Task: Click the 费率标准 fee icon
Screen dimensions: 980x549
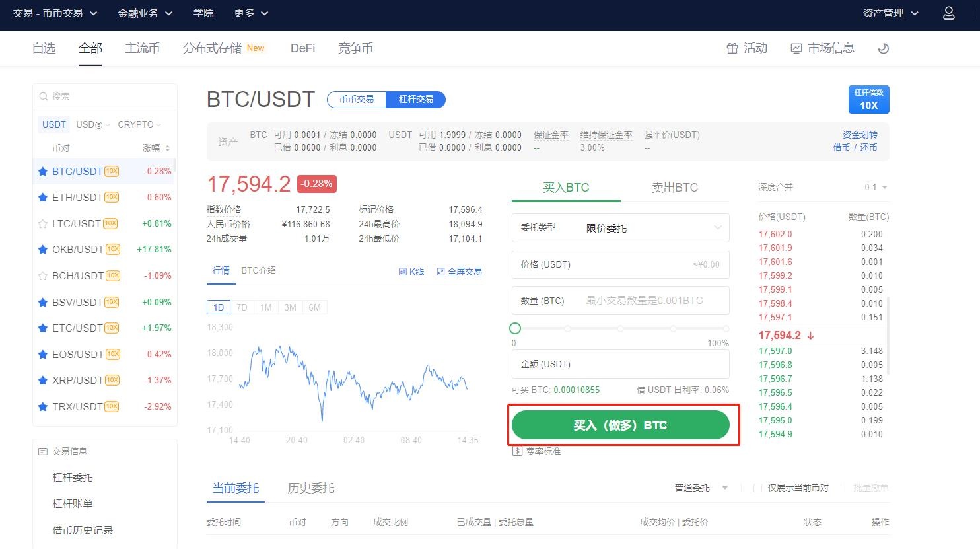Action: (x=518, y=451)
